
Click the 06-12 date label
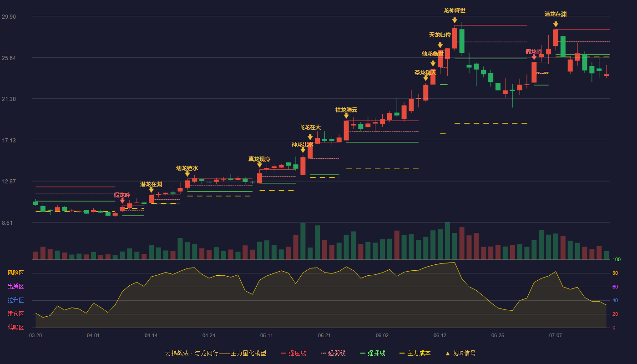(x=440, y=335)
